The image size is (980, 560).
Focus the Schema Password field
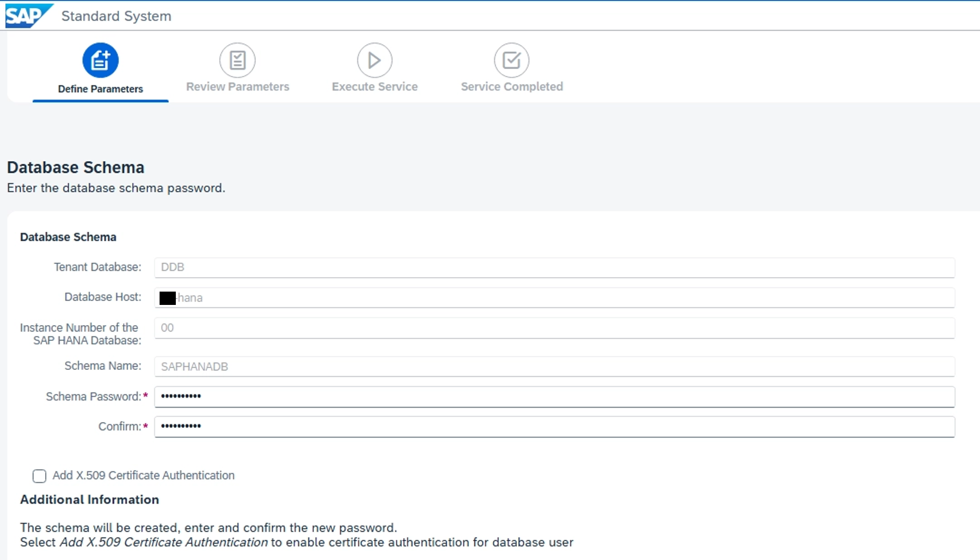pyautogui.click(x=554, y=397)
